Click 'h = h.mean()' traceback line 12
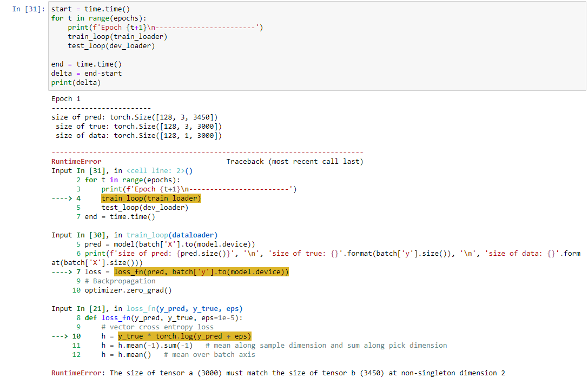 pos(126,355)
